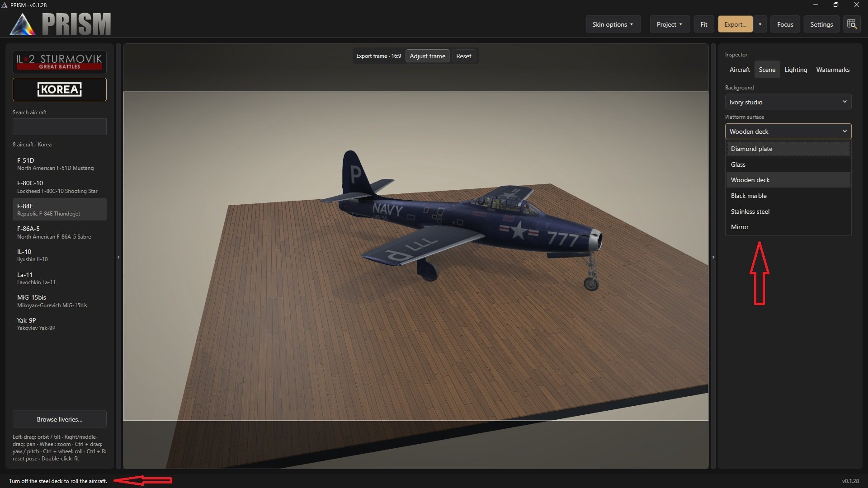Choose Diamond plate from the surface list
The width and height of the screenshot is (868, 488).
point(788,149)
